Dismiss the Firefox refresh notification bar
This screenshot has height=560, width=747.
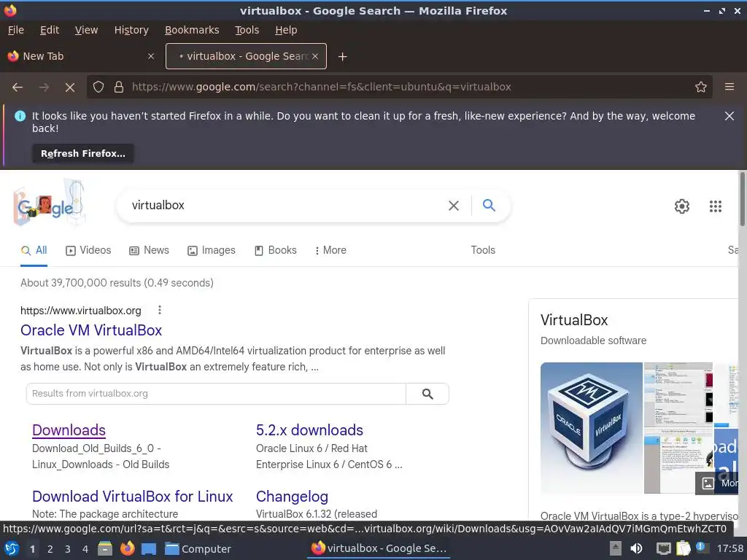pos(729,116)
